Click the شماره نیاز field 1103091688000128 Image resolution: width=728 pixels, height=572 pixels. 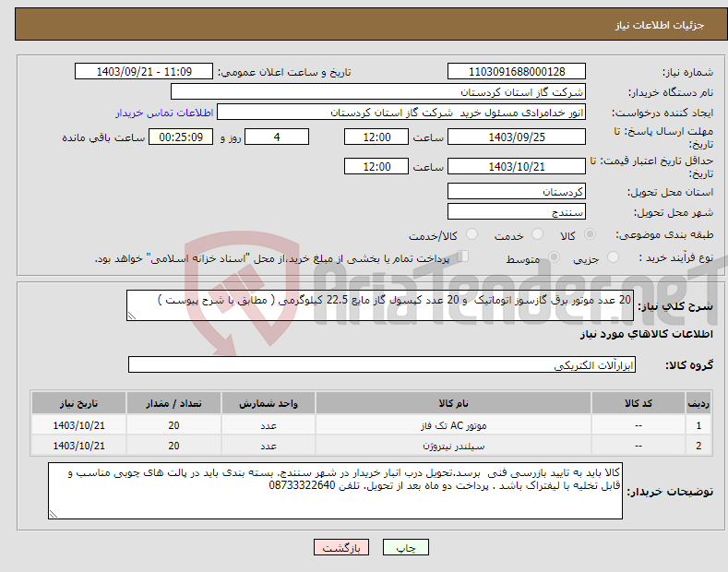tap(517, 72)
